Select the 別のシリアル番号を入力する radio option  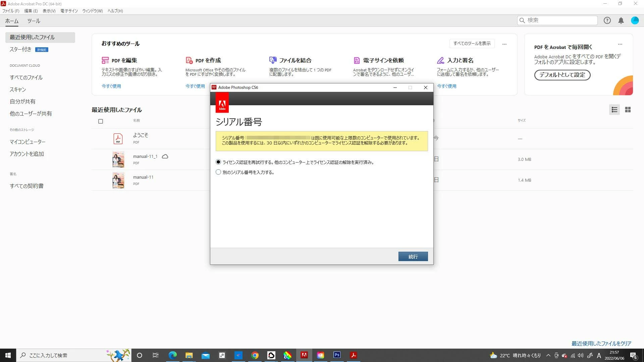(218, 172)
